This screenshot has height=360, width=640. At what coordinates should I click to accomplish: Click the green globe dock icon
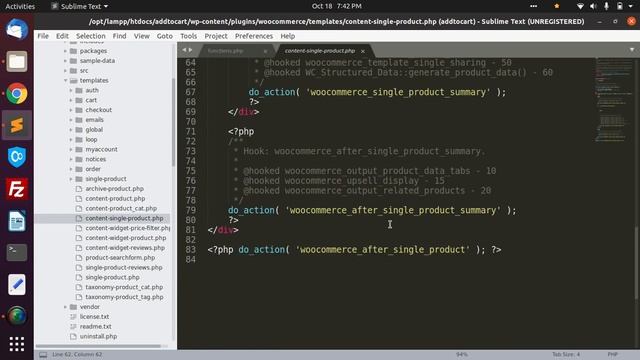pos(17,316)
